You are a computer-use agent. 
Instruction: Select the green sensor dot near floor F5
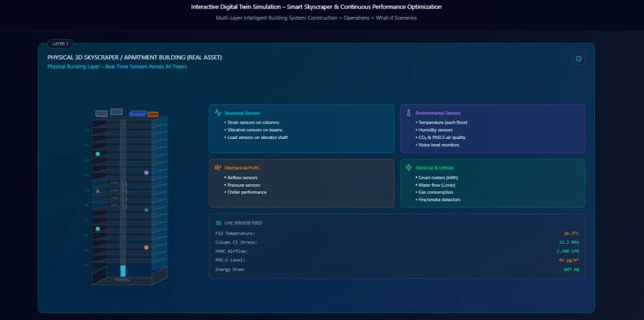97,229
